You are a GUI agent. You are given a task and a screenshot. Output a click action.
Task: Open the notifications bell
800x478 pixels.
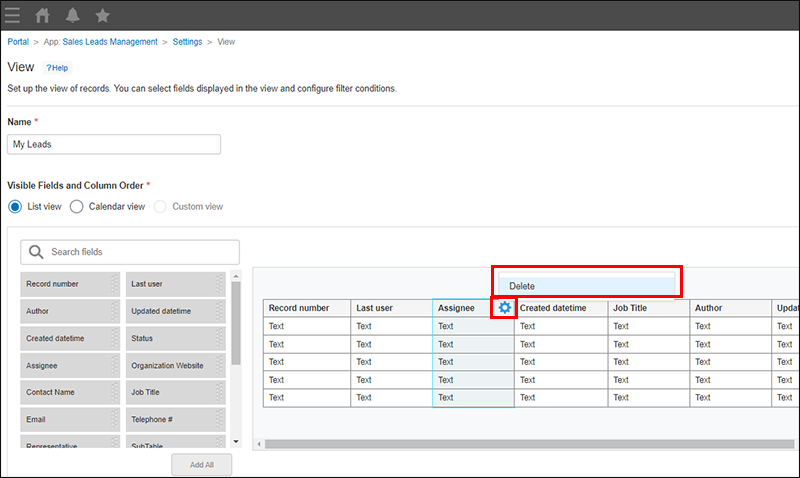click(x=72, y=15)
